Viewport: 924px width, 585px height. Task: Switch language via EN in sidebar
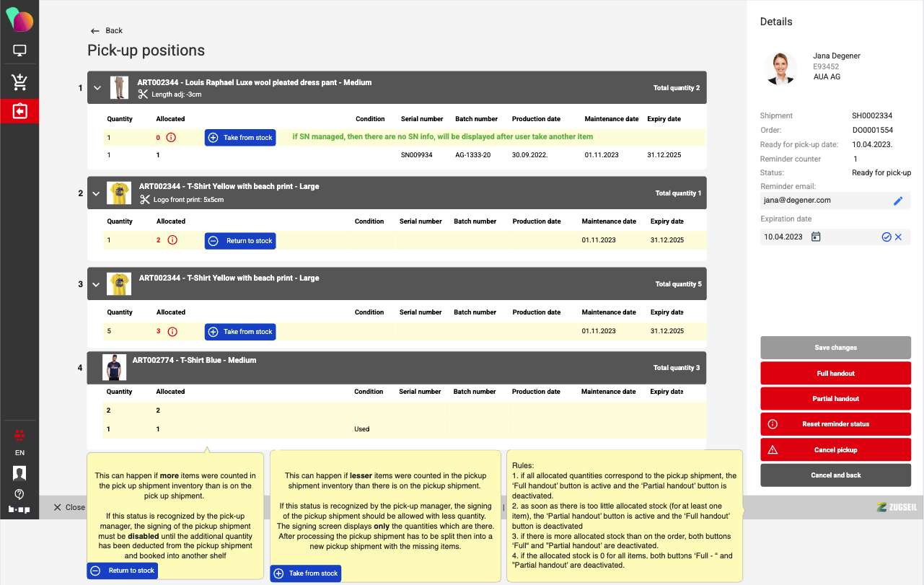coord(19,453)
